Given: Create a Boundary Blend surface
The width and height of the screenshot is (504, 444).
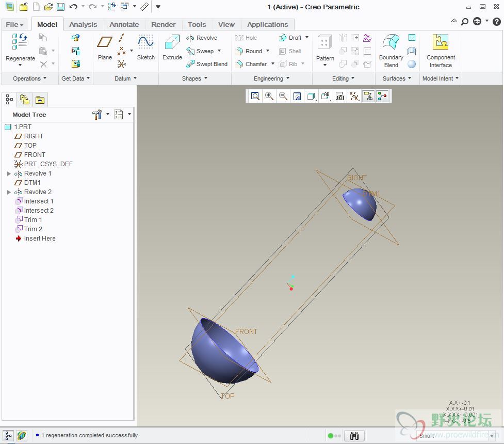Looking at the screenshot, I should pyautogui.click(x=391, y=51).
